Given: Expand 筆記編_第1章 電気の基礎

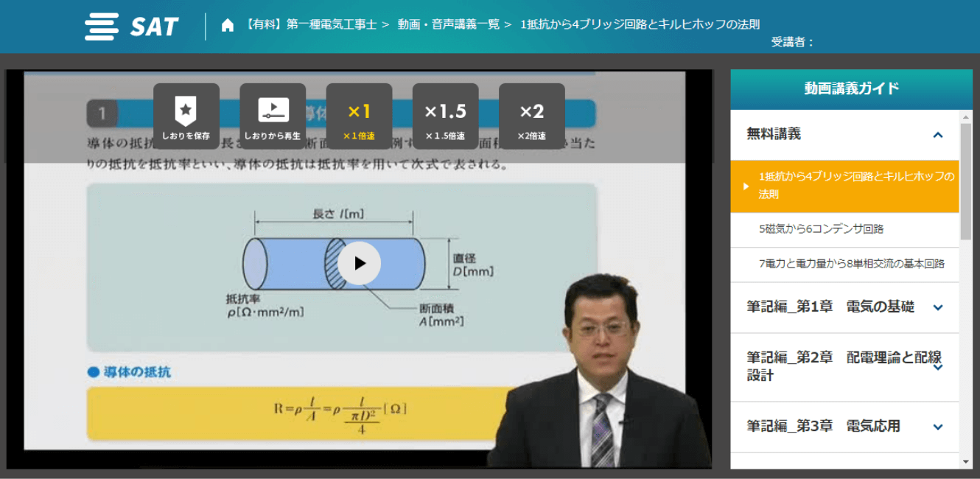Looking at the screenshot, I should [x=845, y=307].
